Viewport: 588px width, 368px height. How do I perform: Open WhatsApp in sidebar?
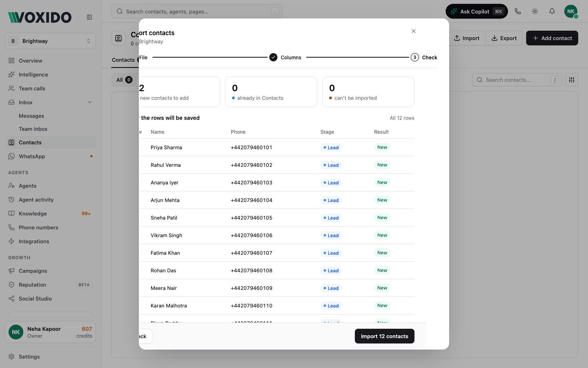pyautogui.click(x=50, y=156)
